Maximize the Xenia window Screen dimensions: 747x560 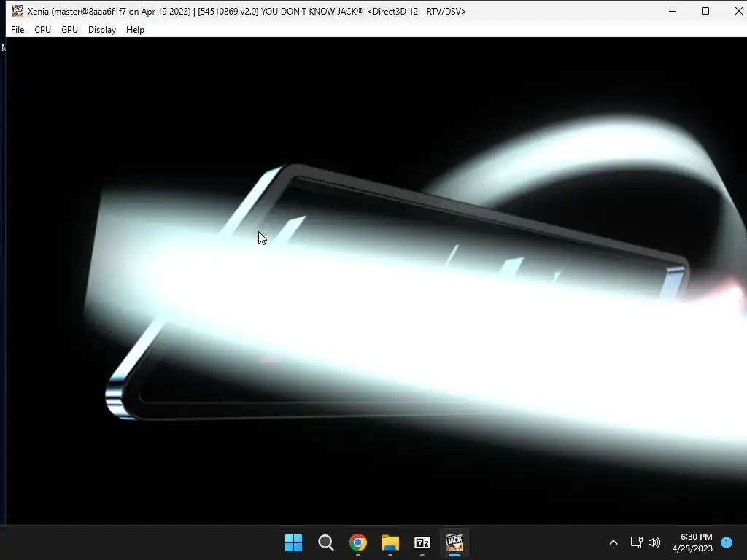(x=705, y=11)
